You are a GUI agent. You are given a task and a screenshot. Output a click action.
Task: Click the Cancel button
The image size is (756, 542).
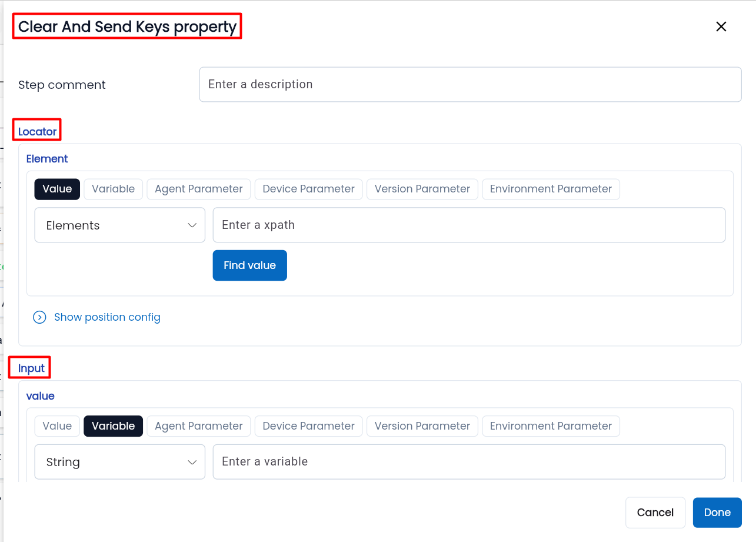coord(655,513)
